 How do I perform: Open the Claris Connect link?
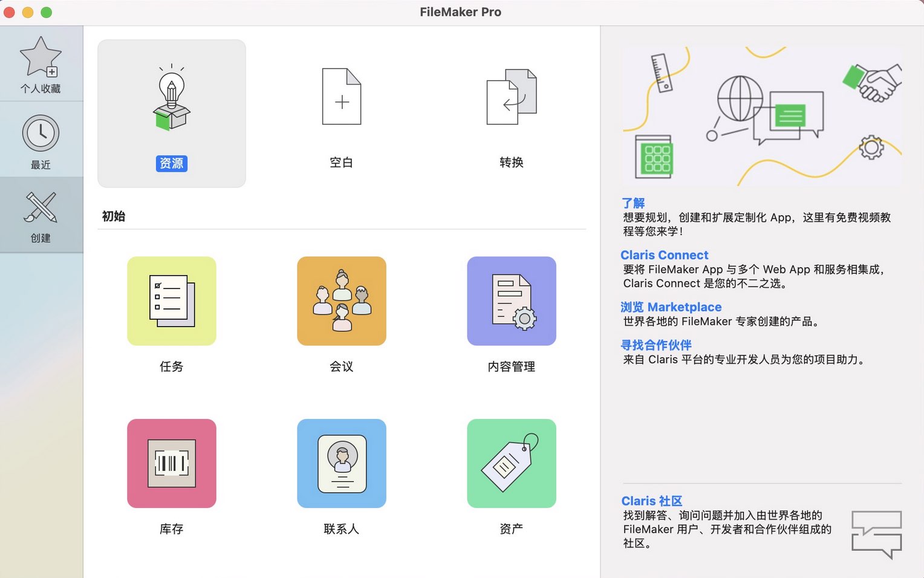[665, 255]
